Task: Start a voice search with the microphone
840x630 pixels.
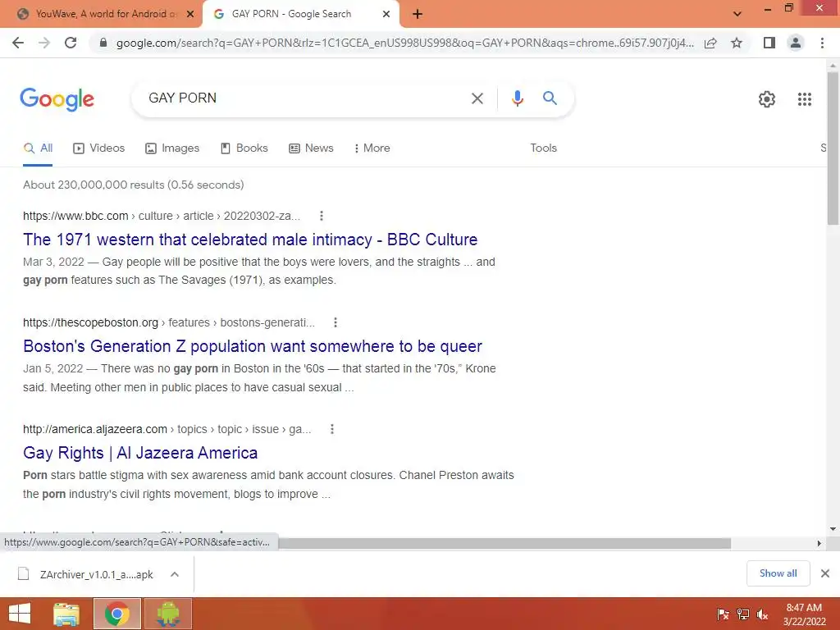Action: point(517,98)
